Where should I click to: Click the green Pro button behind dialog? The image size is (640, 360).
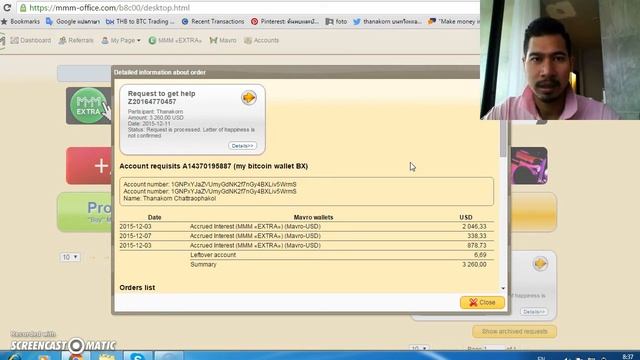[85, 212]
